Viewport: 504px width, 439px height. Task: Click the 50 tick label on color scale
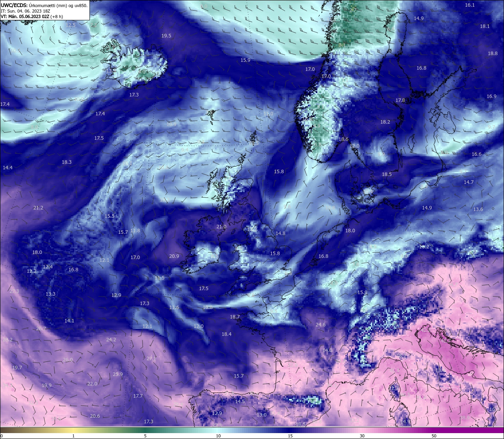pyautogui.click(x=434, y=436)
